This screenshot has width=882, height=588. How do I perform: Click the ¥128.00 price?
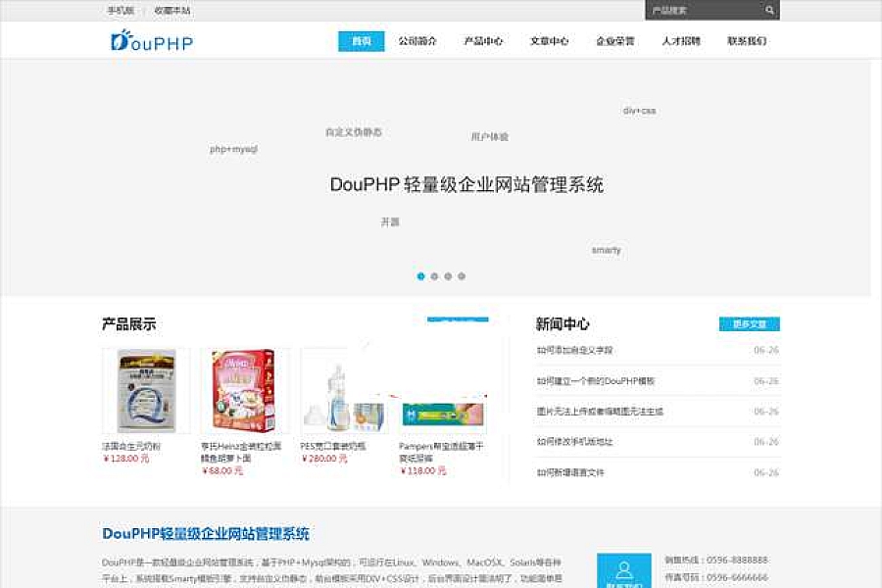pos(126,459)
